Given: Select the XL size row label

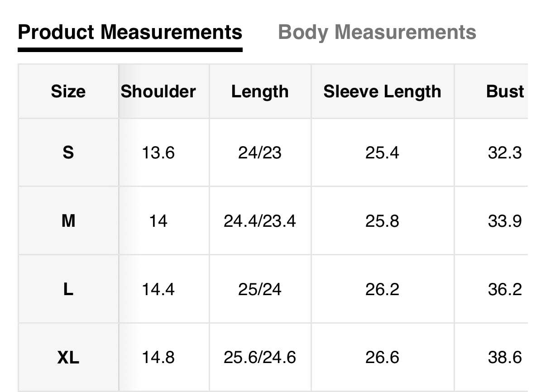Looking at the screenshot, I should tap(68, 358).
